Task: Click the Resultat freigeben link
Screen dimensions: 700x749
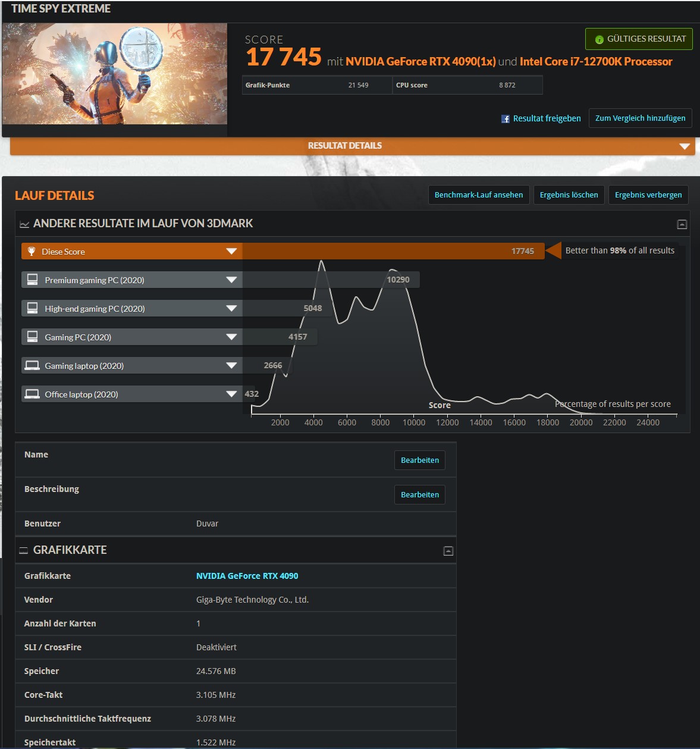Action: click(547, 118)
